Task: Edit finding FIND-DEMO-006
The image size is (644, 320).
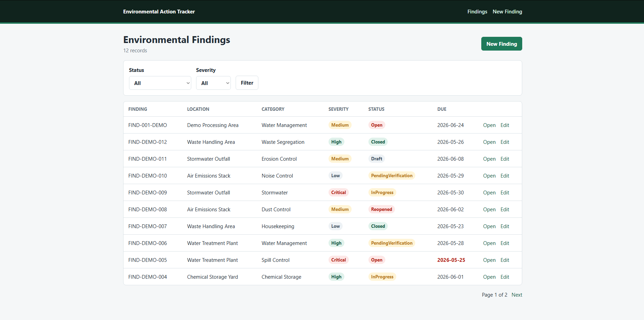Action: pos(505,243)
